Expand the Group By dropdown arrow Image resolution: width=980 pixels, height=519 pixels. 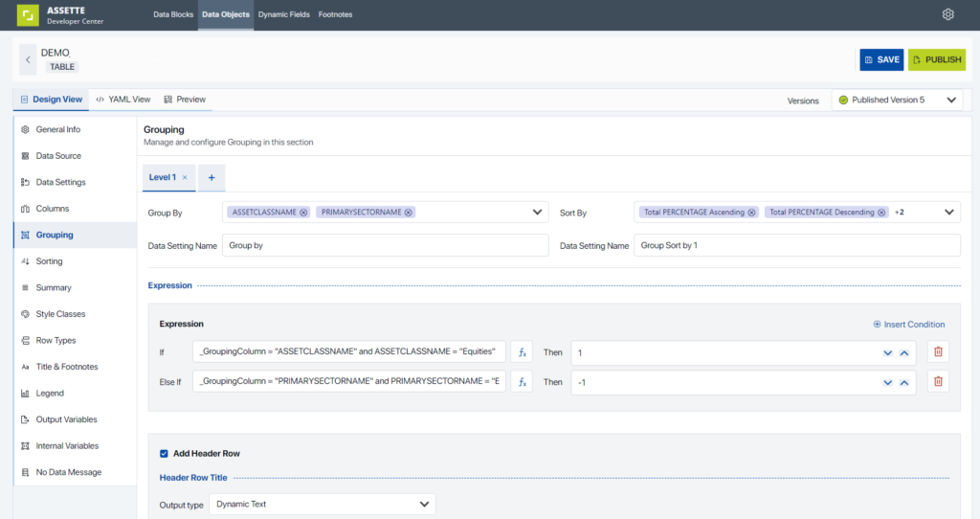pyautogui.click(x=538, y=213)
